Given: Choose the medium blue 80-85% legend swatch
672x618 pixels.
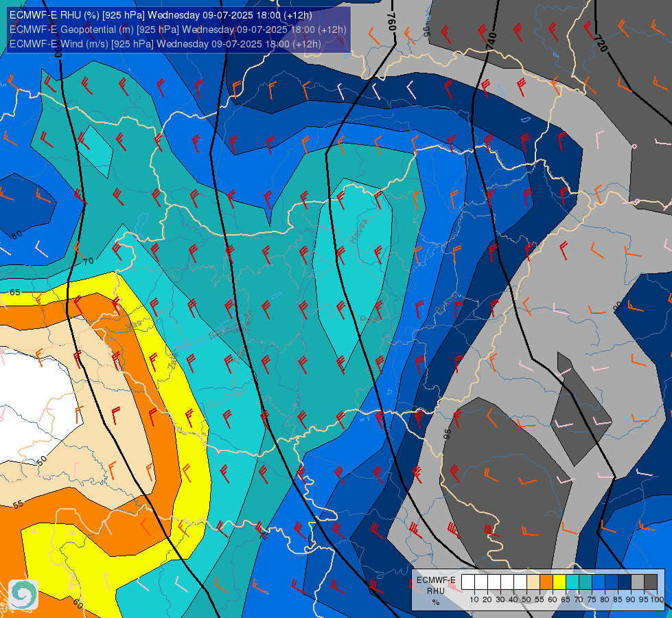Looking at the screenshot, I should pos(612,582).
